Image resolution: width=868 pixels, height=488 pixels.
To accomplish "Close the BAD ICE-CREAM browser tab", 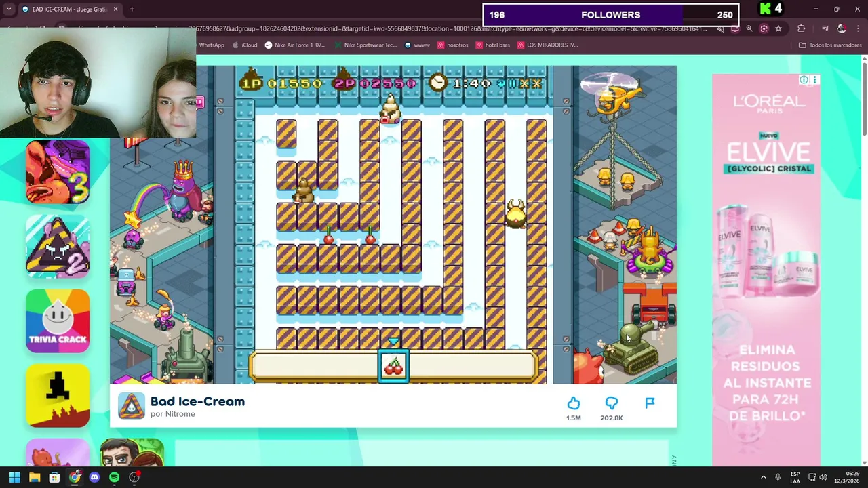I will [115, 9].
